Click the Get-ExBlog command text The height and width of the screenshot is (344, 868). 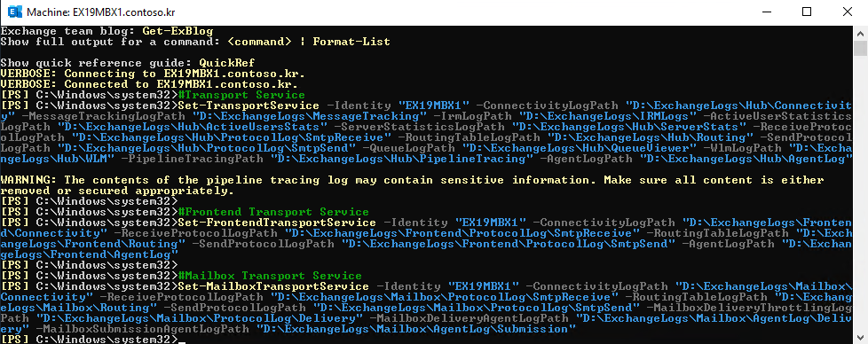(178, 30)
